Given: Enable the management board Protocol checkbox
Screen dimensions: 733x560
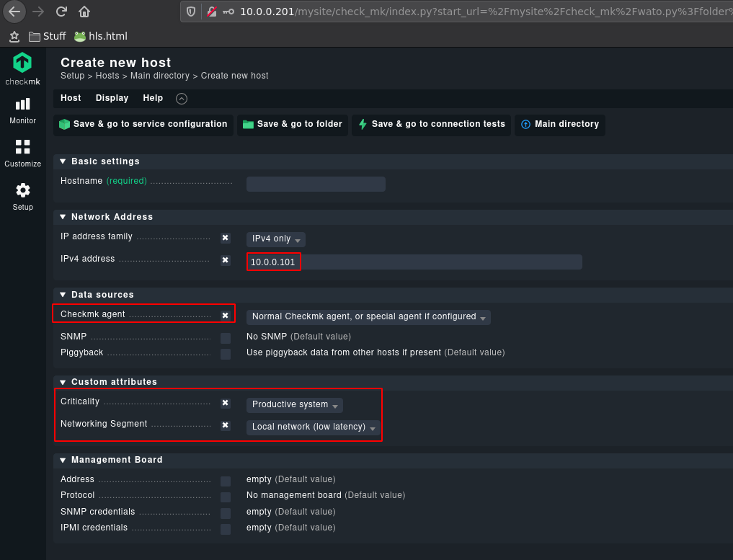Looking at the screenshot, I should tap(226, 497).
